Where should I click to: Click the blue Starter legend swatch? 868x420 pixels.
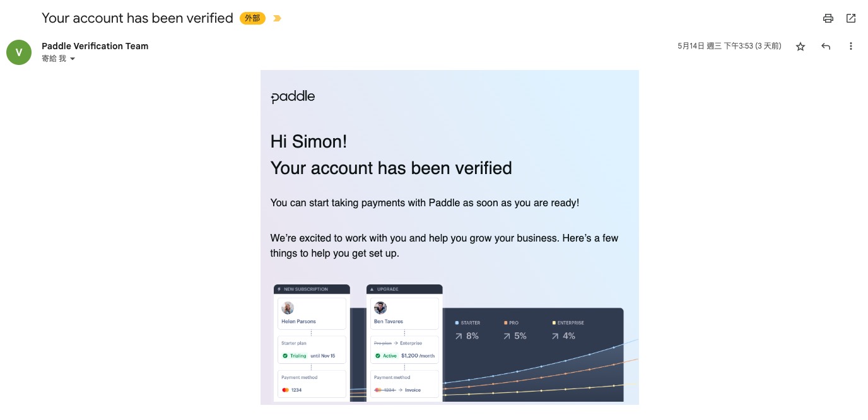pos(457,323)
